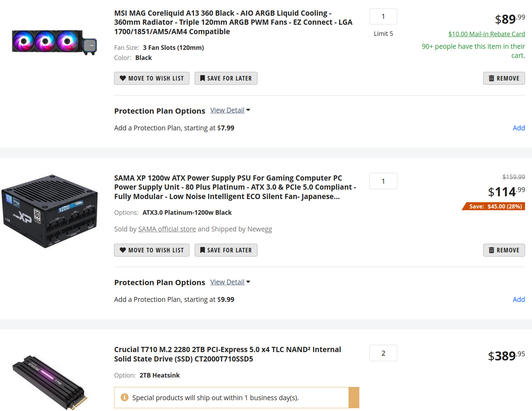Select quantity field for MSI Coreliquid cooler

[383, 16]
